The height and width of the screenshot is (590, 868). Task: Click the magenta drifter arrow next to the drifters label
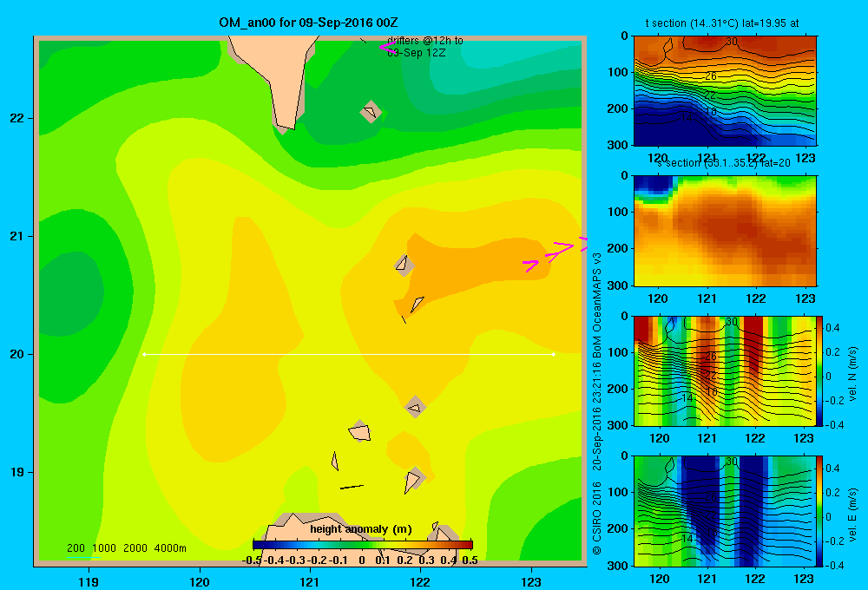click(x=386, y=48)
